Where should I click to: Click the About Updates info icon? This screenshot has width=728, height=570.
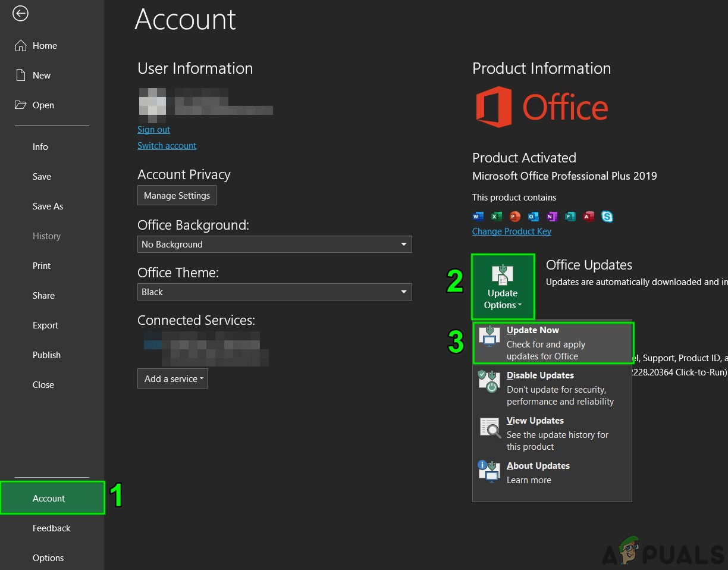pyautogui.click(x=489, y=471)
